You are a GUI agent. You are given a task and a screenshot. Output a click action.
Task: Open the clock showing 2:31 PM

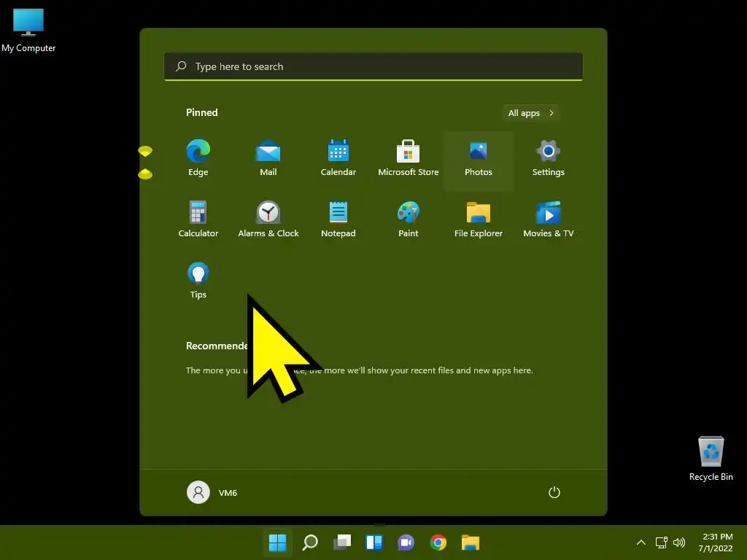click(x=716, y=542)
